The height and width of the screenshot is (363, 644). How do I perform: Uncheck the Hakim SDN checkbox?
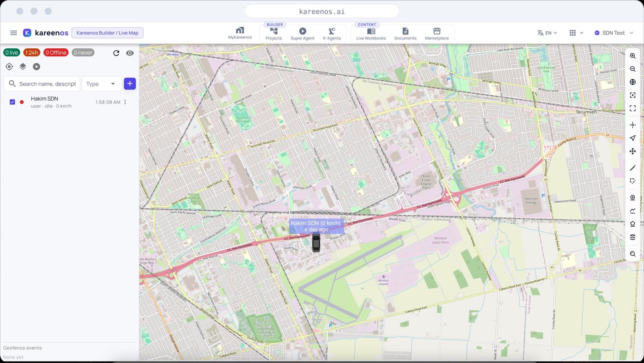12,102
